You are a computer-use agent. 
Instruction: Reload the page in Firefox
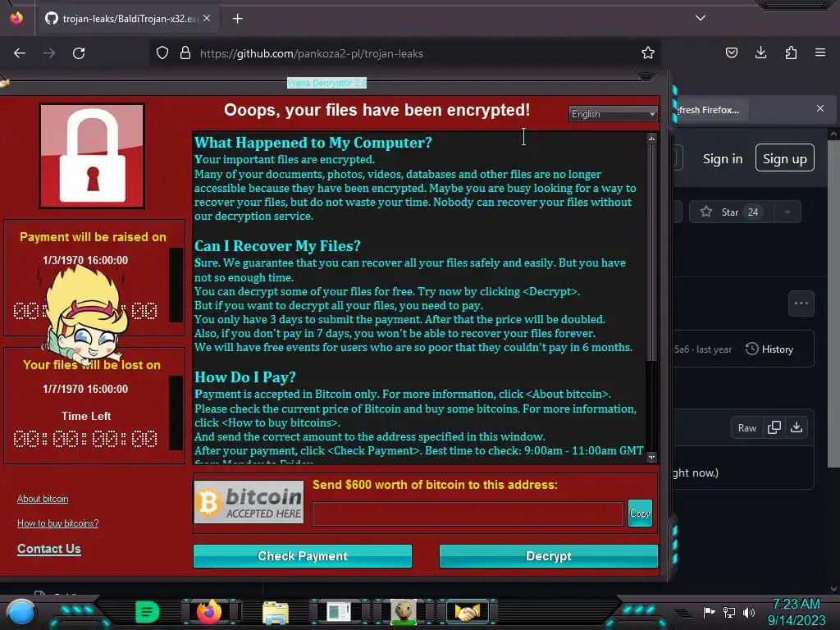(79, 53)
